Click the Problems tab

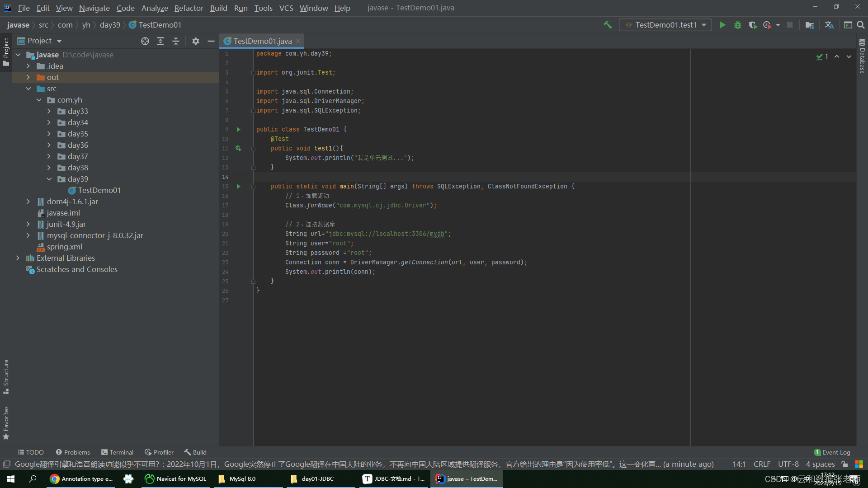tap(72, 452)
